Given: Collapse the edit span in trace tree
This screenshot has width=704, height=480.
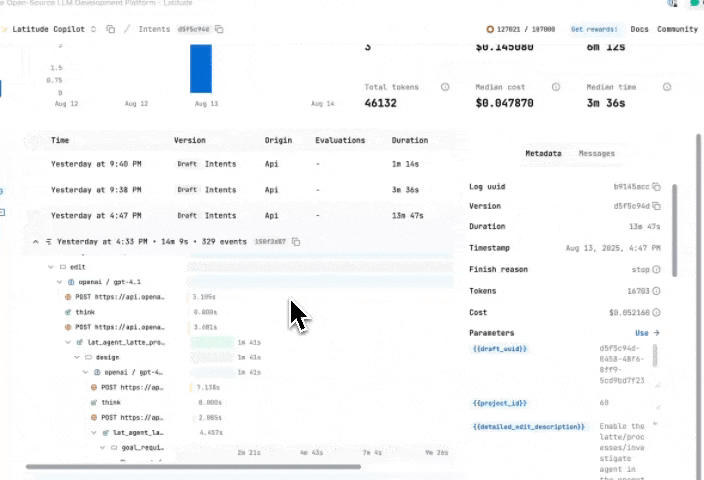Looking at the screenshot, I should [51, 268].
